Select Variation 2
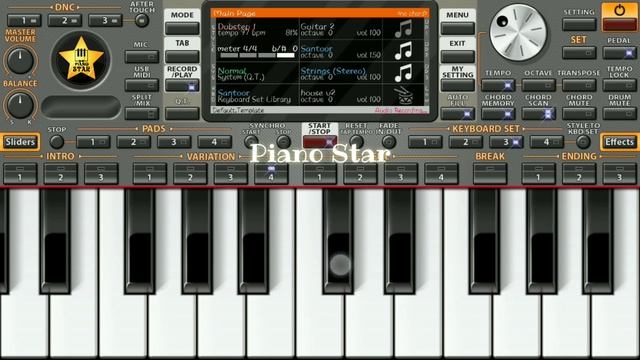 point(190,174)
